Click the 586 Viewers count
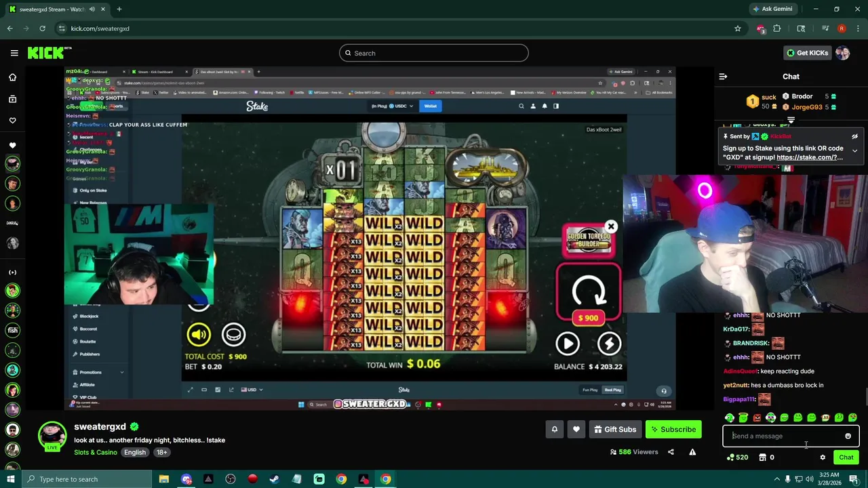868x488 pixels. point(634,452)
